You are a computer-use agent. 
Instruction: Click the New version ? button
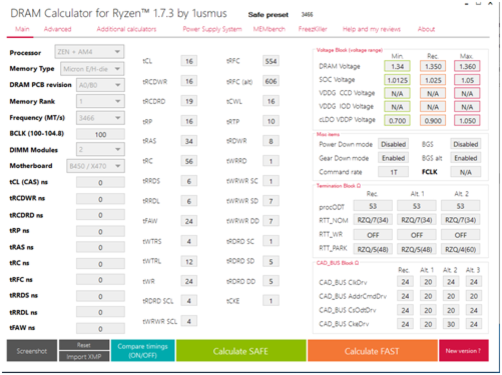(463, 351)
